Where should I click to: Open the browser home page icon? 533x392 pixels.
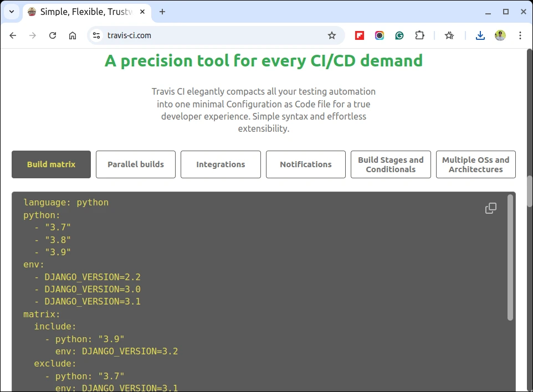pos(73,35)
